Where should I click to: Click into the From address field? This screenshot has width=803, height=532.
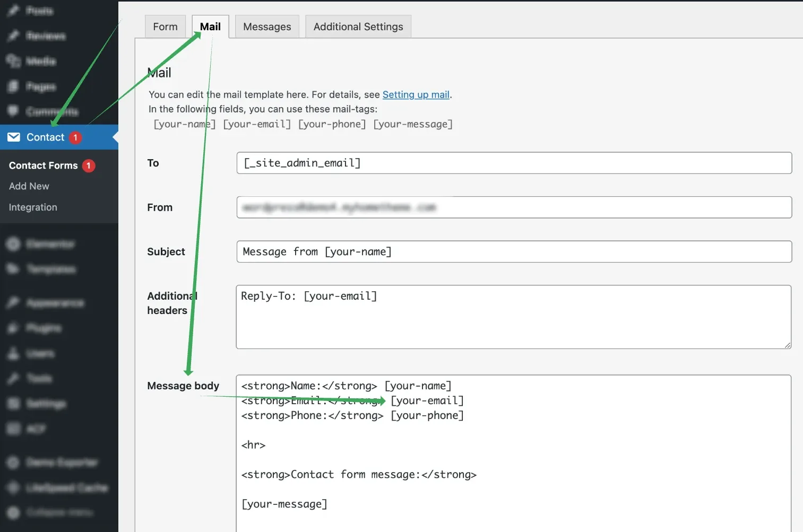point(514,207)
